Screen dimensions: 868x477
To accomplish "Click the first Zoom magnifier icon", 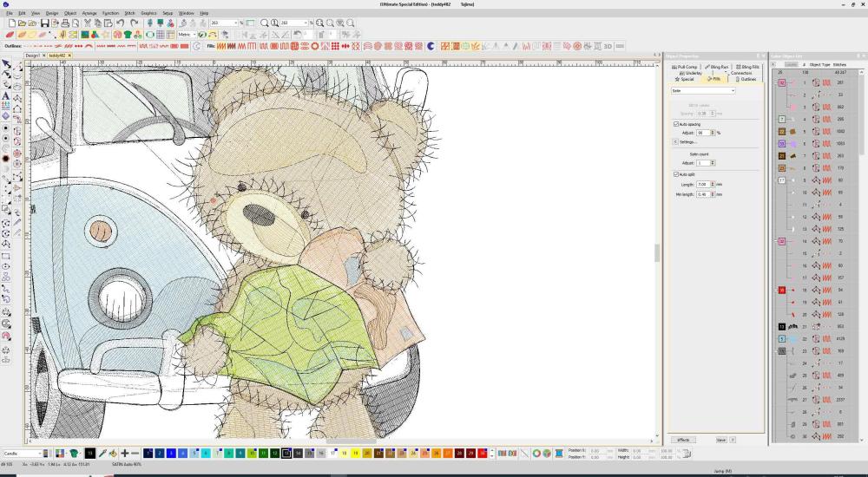I will click(265, 23).
